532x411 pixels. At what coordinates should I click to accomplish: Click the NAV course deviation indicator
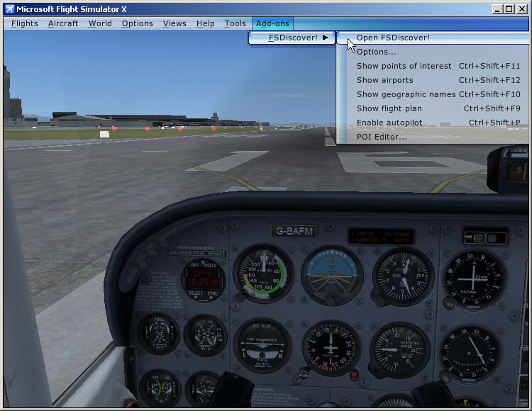(475, 278)
